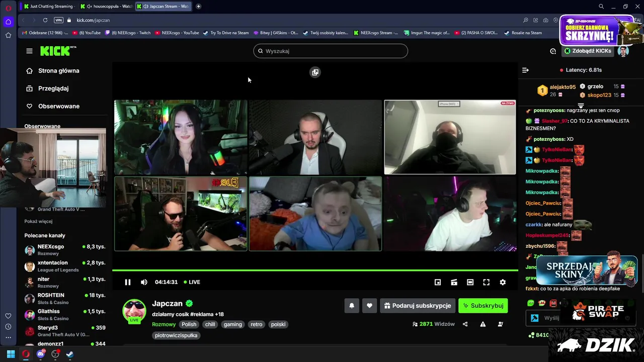This screenshot has height=362, width=644.
Task: Select the gaming tag
Action: (x=233, y=324)
